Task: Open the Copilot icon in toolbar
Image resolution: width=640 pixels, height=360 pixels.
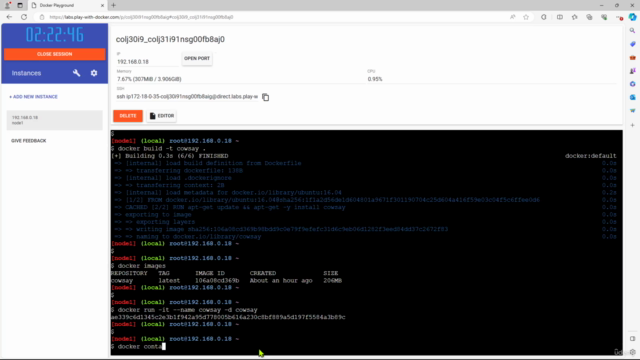Action: [x=632, y=17]
